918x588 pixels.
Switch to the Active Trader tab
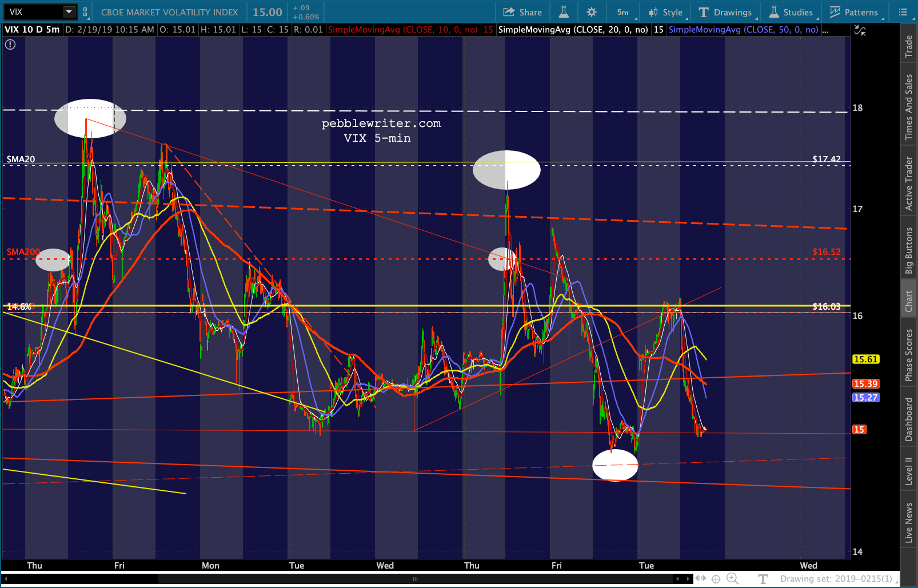click(908, 183)
